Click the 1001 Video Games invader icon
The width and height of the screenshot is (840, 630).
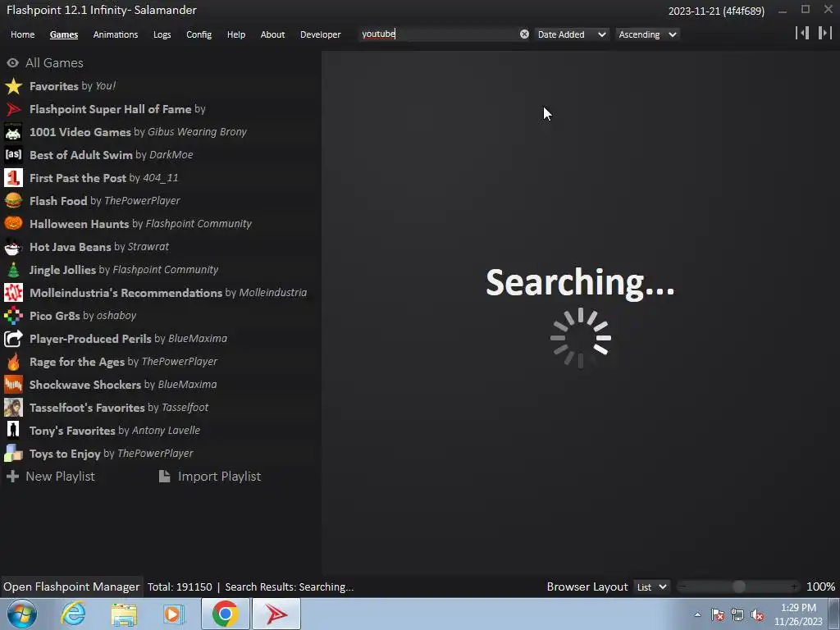[13, 132]
